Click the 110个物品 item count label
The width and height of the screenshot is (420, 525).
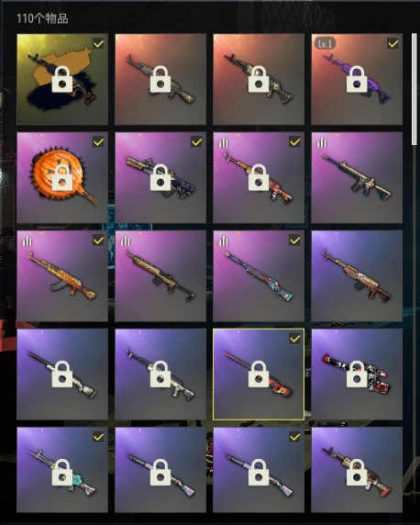point(42,18)
